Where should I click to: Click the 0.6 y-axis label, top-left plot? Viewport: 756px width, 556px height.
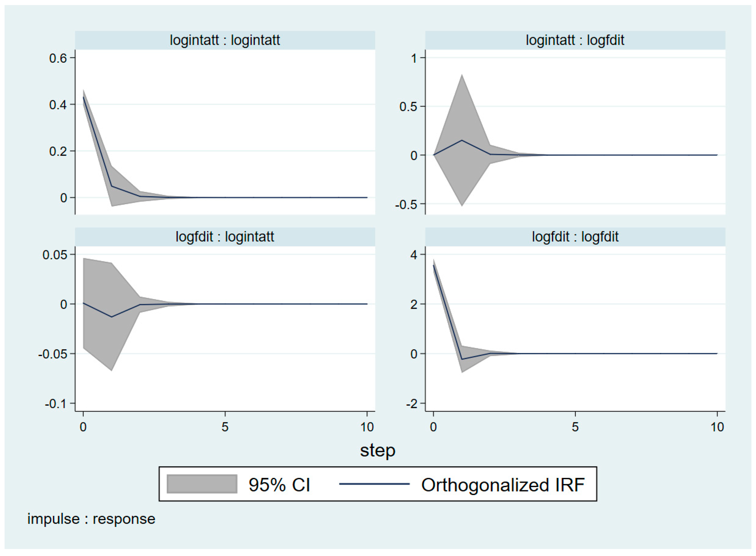[x=58, y=58]
